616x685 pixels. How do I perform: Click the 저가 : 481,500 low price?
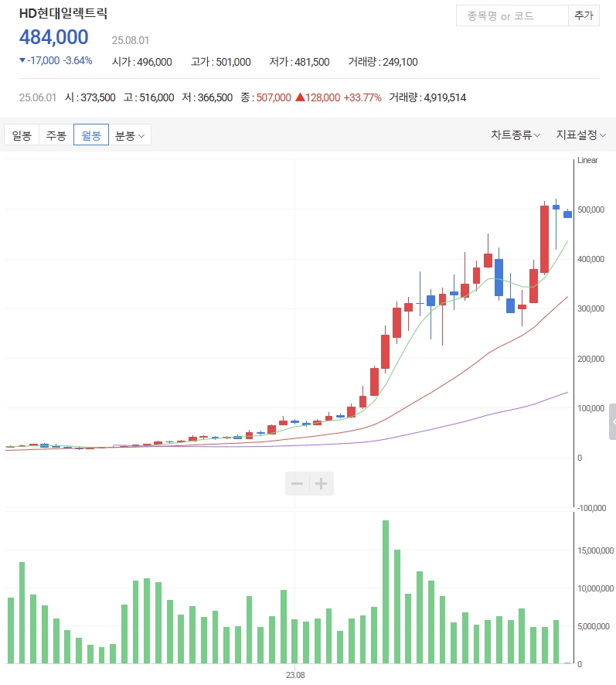[x=299, y=62]
